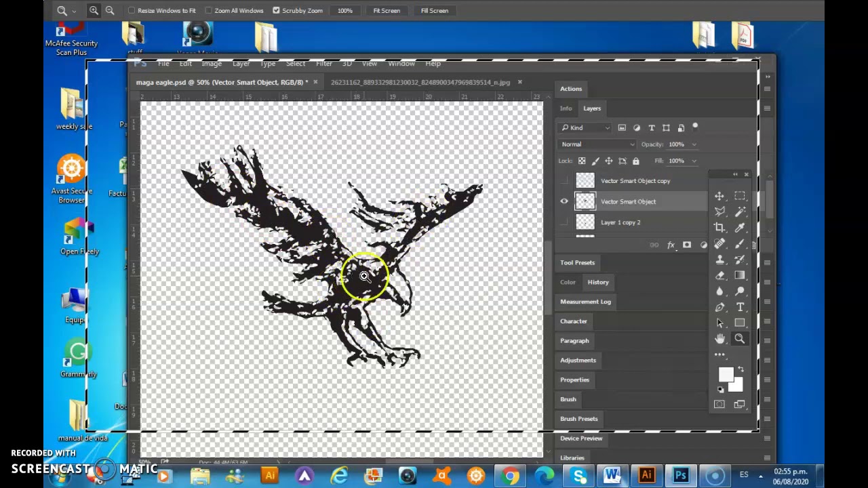Click the Zoom In magnifier option
This screenshot has width=868, height=488.
pos(94,10)
